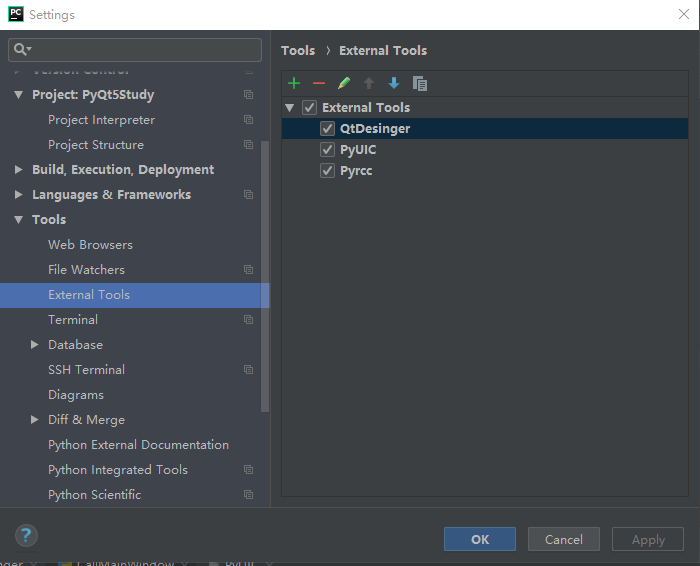Collapse the Project: PyQt5Study node
The height and width of the screenshot is (566, 700).
[x=18, y=95]
